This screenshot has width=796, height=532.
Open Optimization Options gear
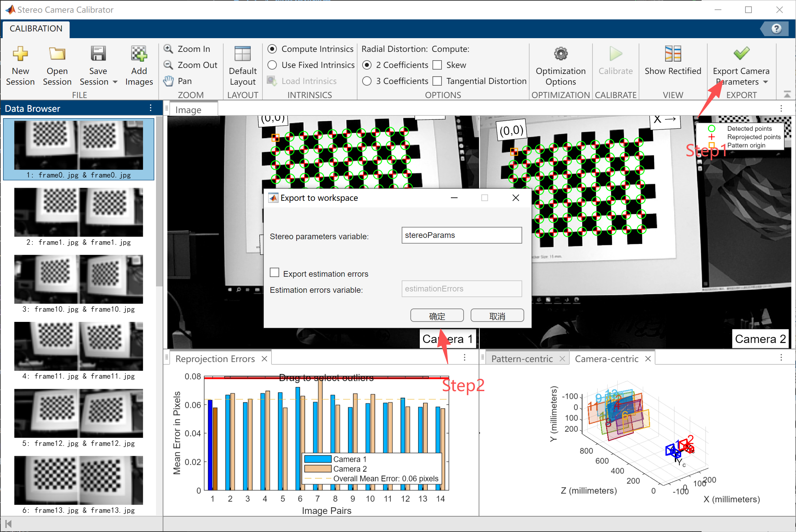click(x=560, y=54)
